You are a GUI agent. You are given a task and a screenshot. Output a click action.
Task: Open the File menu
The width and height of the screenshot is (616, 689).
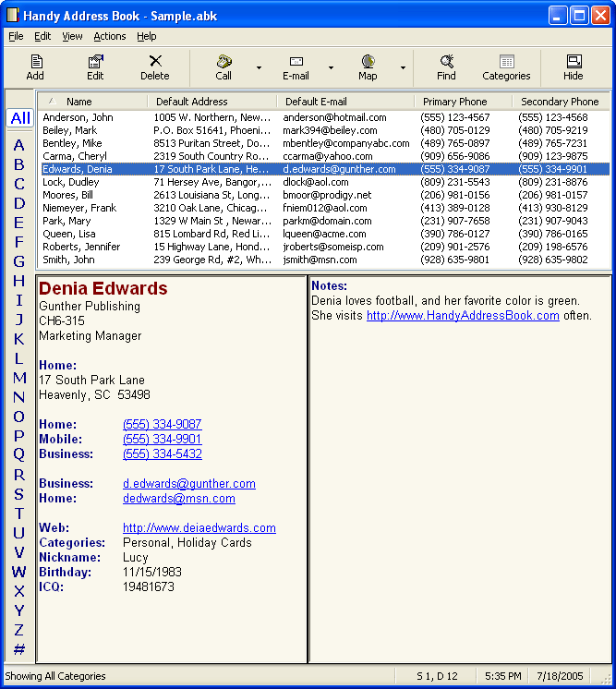coord(16,36)
